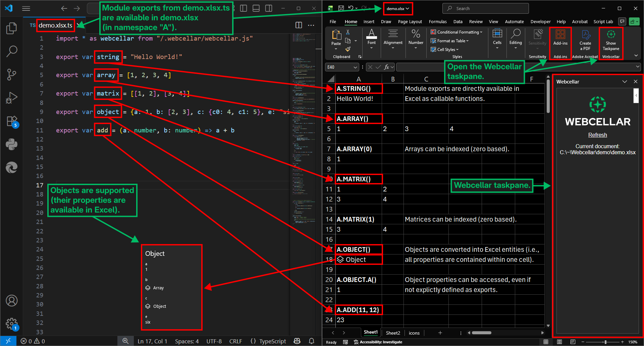Change end of line sequence CRLF
This screenshot has width=644, height=346.
tap(235, 341)
